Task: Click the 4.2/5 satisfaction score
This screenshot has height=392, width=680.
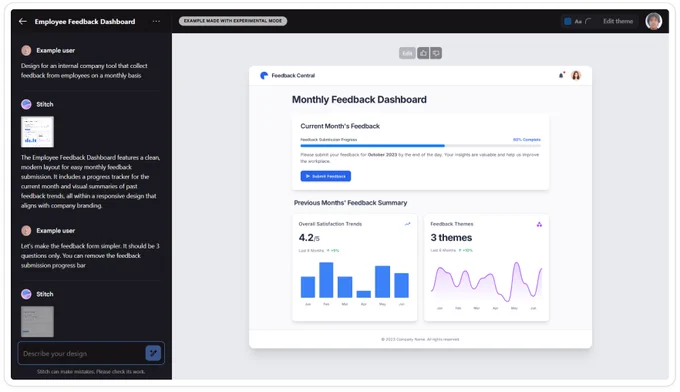Action: pyautogui.click(x=309, y=238)
